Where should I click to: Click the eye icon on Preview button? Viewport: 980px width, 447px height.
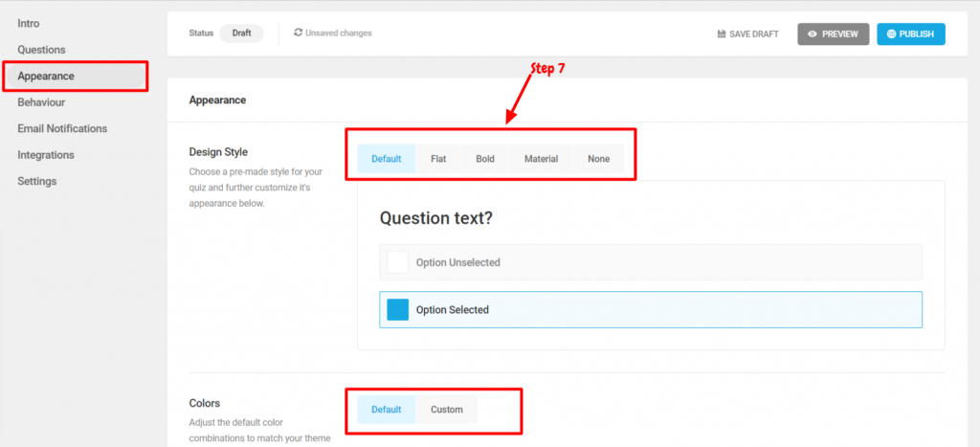pos(813,34)
